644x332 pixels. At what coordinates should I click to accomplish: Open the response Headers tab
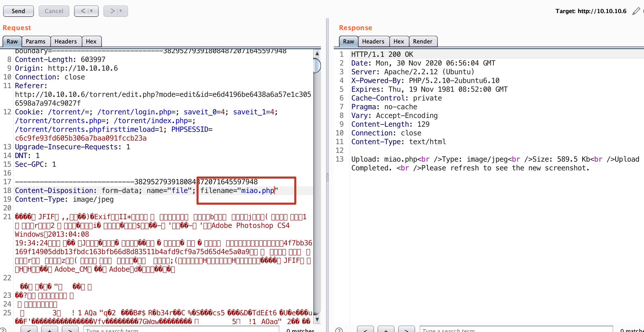373,41
